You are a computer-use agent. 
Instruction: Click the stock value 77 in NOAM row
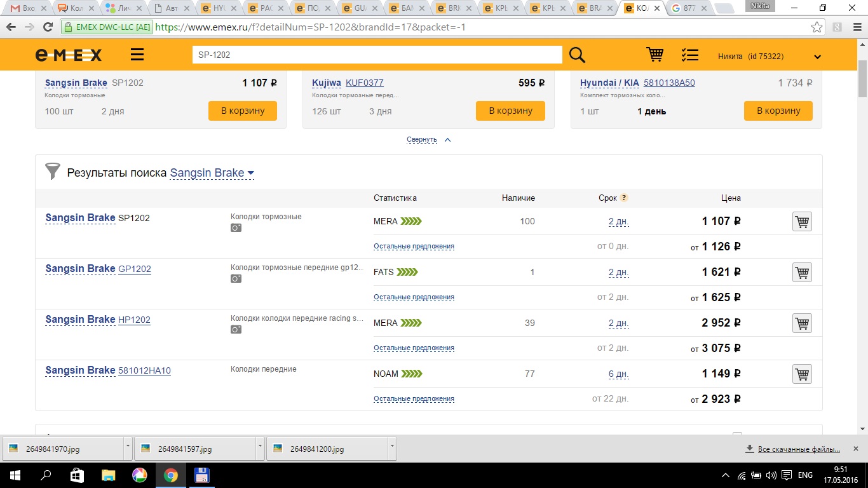530,374
